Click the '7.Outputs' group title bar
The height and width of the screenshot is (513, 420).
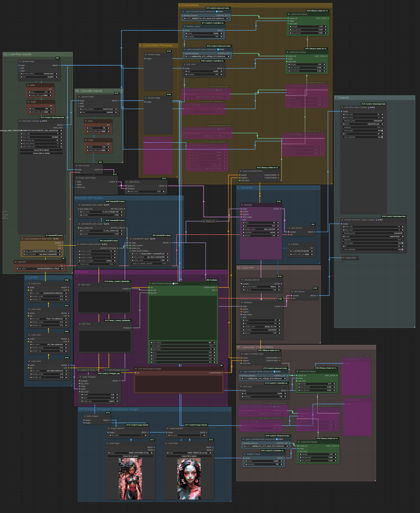click(342, 98)
